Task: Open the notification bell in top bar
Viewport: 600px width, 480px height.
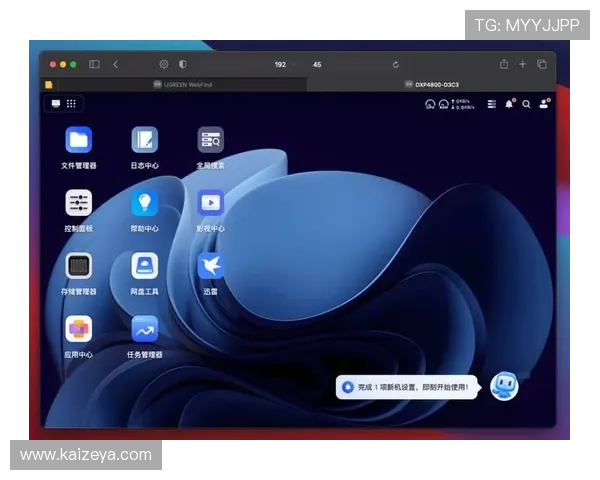Action: (509, 103)
